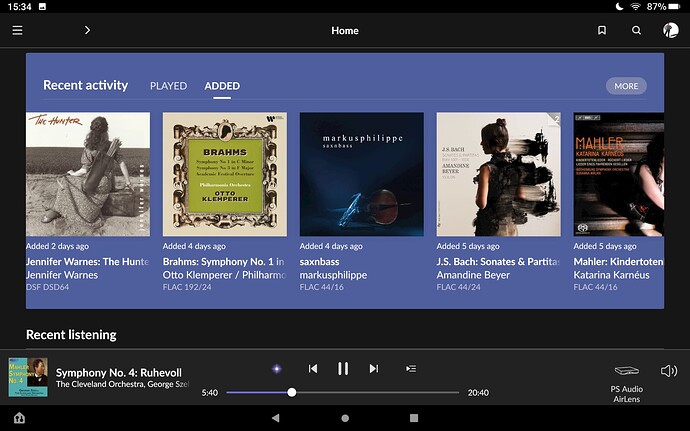690x431 pixels.
Task: Click the signal path quality star
Action: point(277,369)
